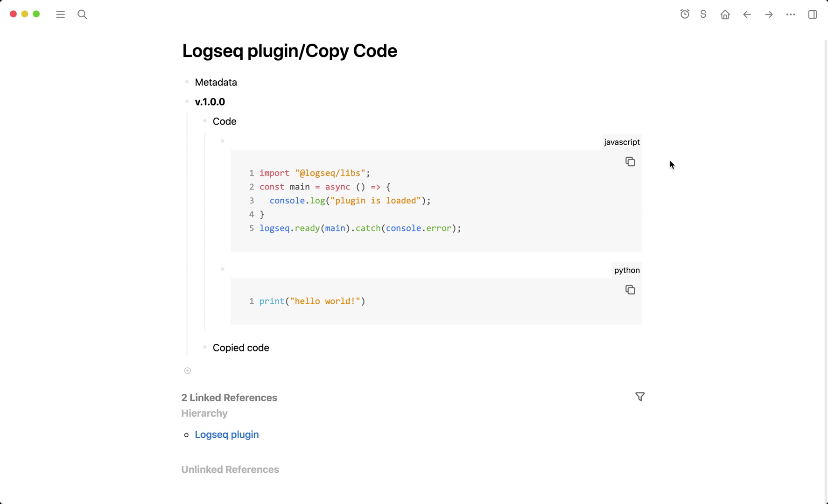The height and width of the screenshot is (504, 828).
Task: Copy the javascript code block
Action: 630,161
